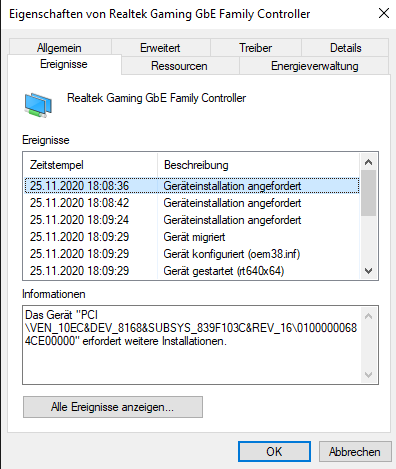Open the Treiber tab

click(x=256, y=48)
